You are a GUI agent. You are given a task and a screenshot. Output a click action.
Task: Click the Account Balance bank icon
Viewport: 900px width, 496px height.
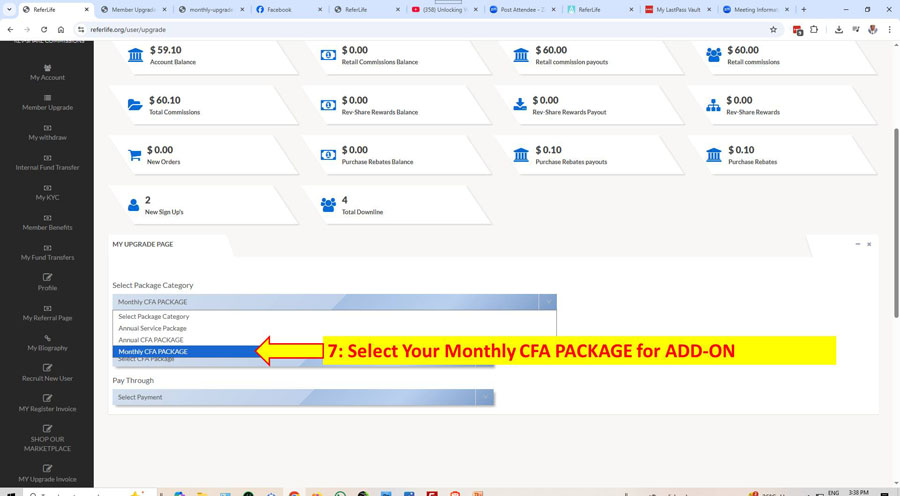(x=135, y=56)
